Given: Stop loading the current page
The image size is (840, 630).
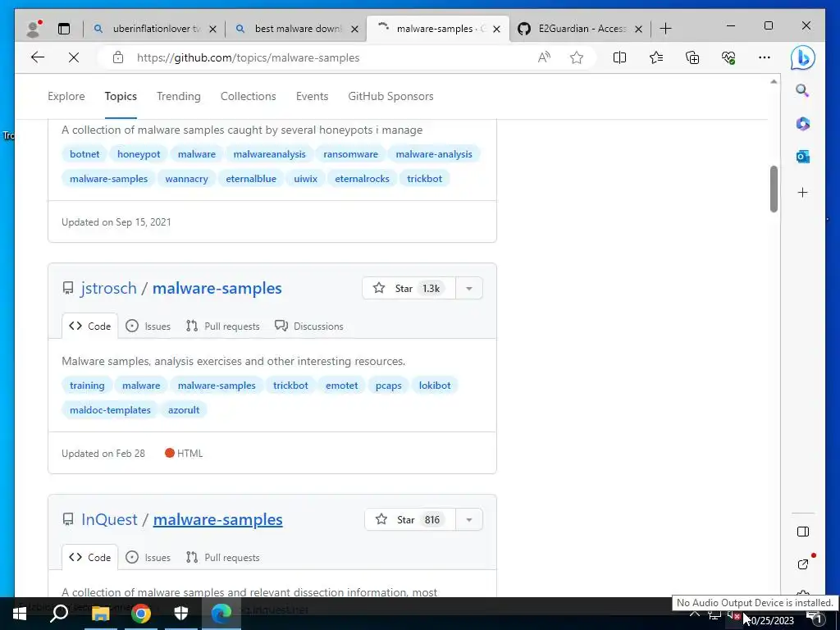Looking at the screenshot, I should point(74,57).
